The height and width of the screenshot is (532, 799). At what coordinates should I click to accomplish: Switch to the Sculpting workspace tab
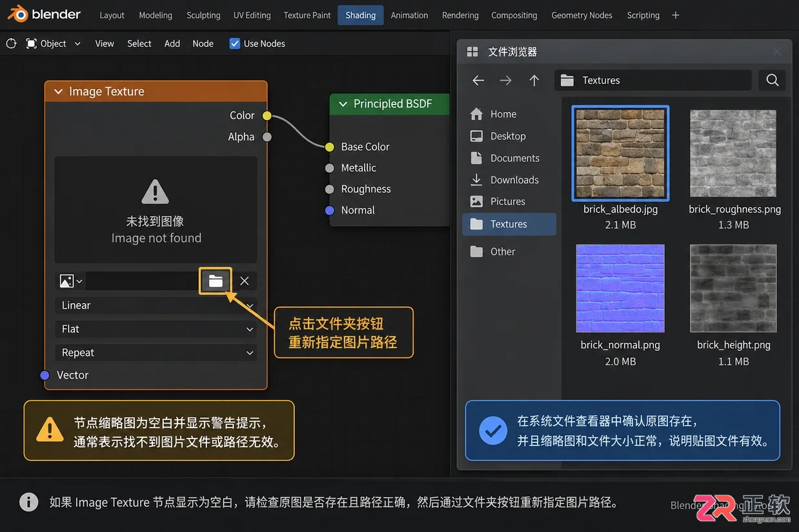click(203, 15)
